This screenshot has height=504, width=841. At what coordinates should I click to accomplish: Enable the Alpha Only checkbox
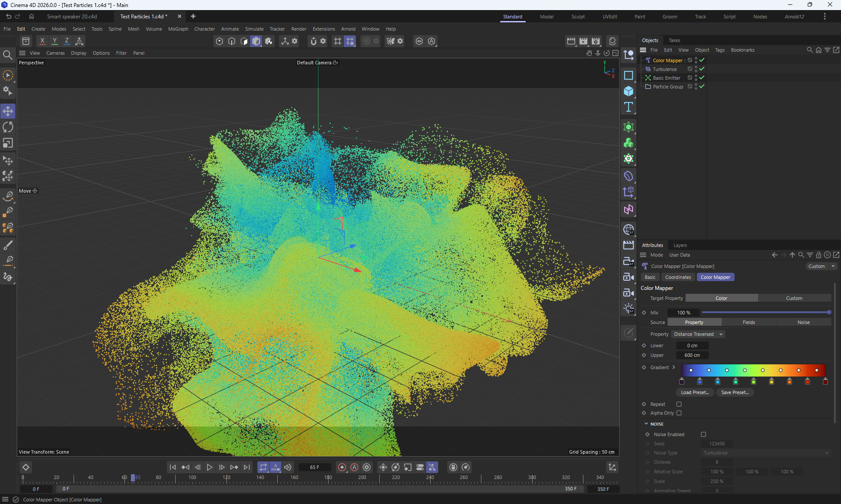(679, 413)
